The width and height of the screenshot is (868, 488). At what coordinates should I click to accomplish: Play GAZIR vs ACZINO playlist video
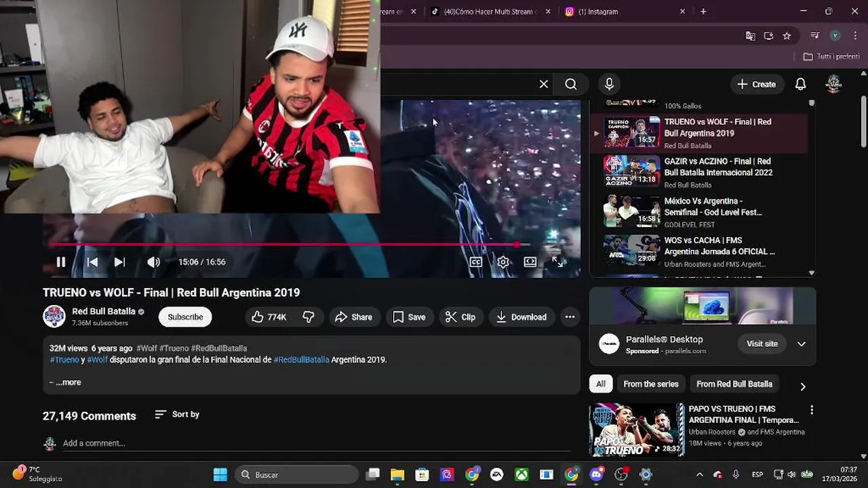[x=698, y=172]
